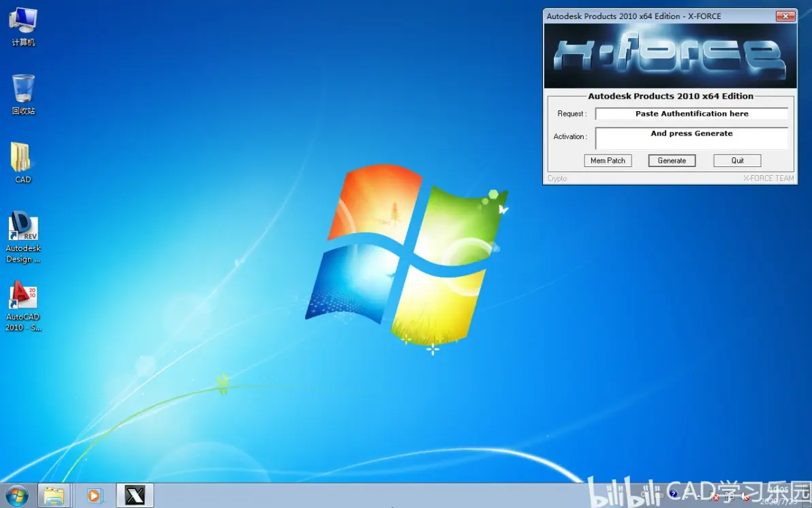
Task: Click the 'Crypto' status text
Action: click(x=557, y=179)
